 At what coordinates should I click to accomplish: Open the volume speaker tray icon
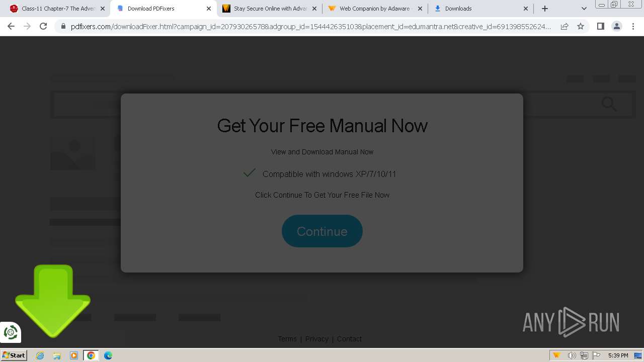[572, 355]
